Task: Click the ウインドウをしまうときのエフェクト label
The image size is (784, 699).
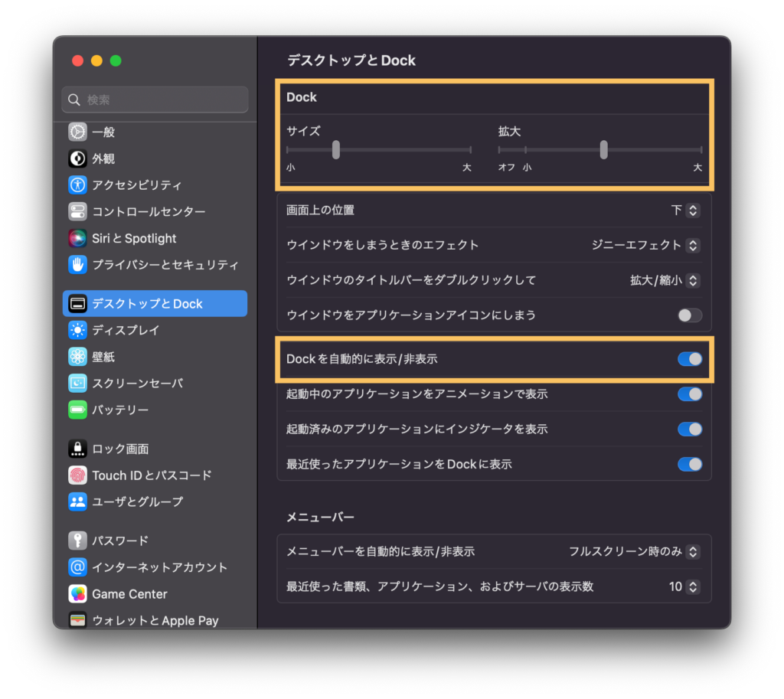Action: tap(383, 245)
